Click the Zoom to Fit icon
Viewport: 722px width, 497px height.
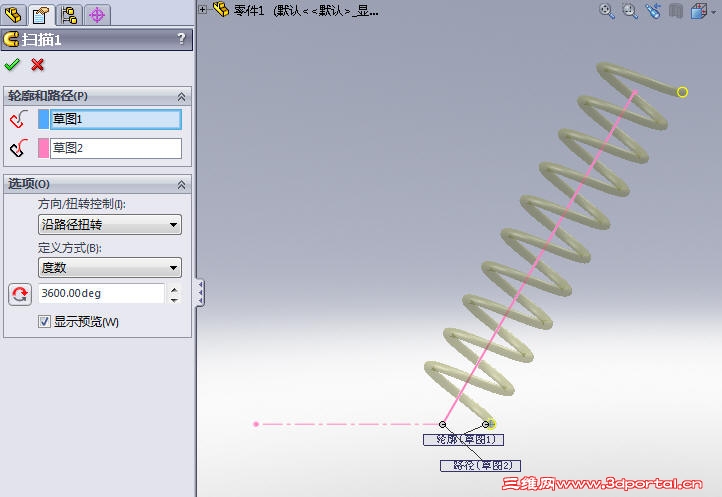607,11
